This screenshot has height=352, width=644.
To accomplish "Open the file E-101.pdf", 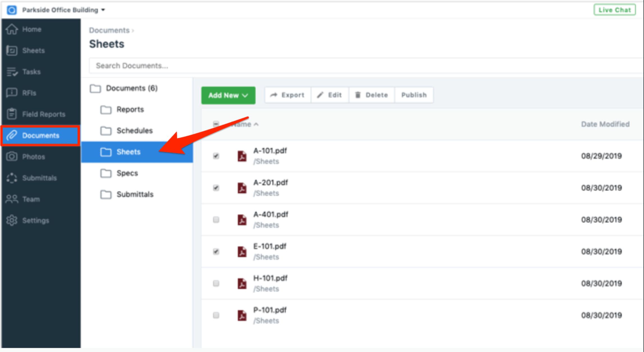I will (270, 246).
